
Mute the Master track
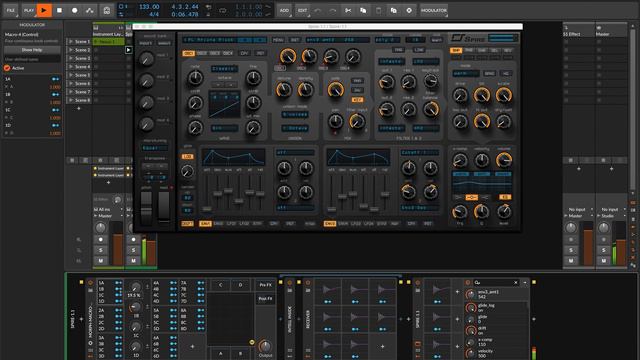(604, 260)
